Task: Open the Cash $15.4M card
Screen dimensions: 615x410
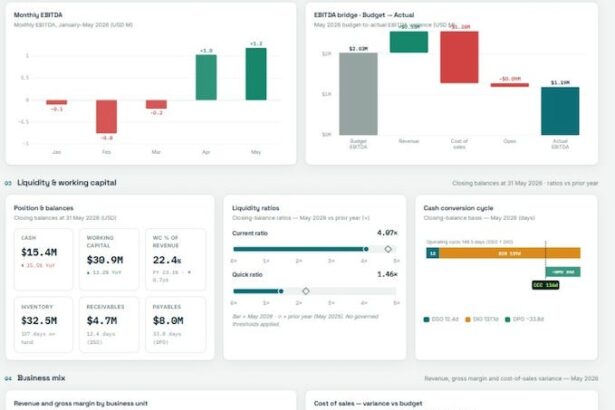Action: pos(43,259)
